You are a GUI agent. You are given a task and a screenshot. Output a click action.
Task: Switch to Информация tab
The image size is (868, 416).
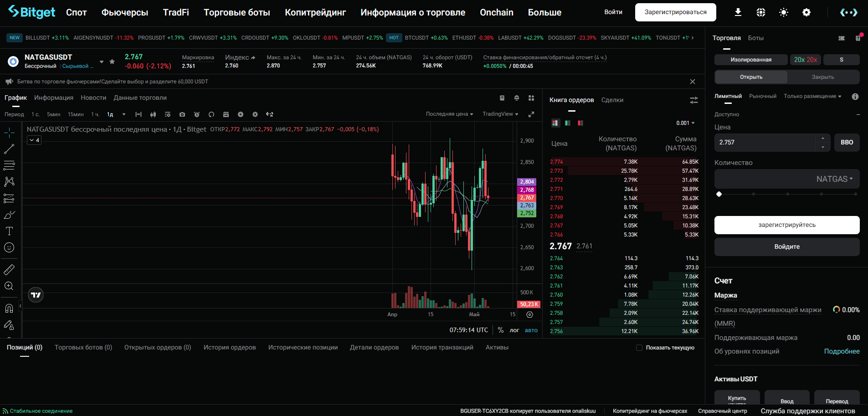[54, 98]
